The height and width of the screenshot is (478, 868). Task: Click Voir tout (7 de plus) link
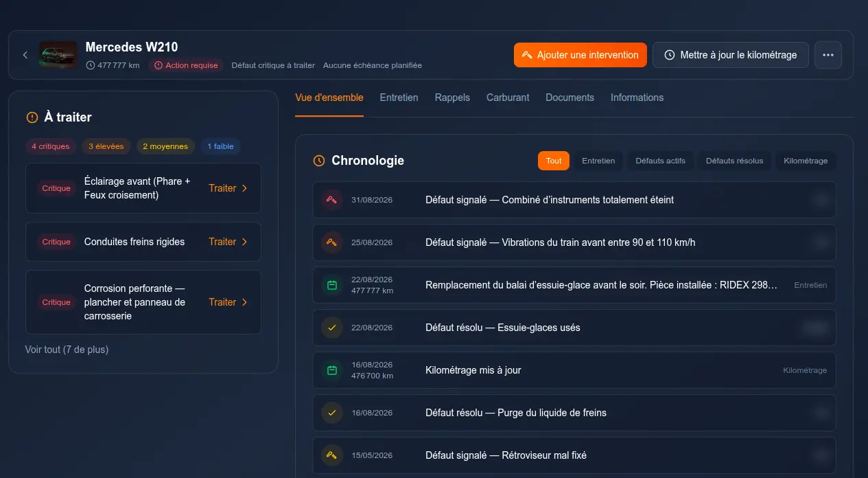point(67,350)
